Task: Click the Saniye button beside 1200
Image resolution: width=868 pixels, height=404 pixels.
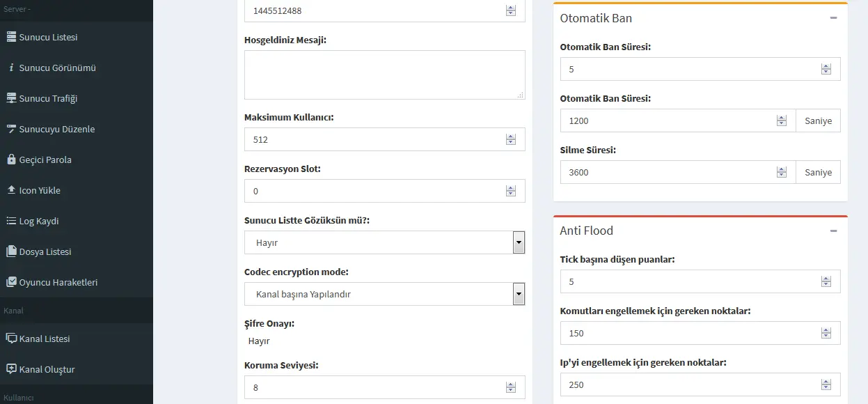Action: coord(818,121)
